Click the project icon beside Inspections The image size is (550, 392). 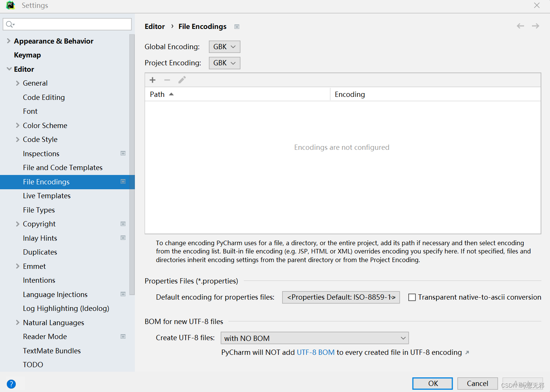click(x=123, y=153)
